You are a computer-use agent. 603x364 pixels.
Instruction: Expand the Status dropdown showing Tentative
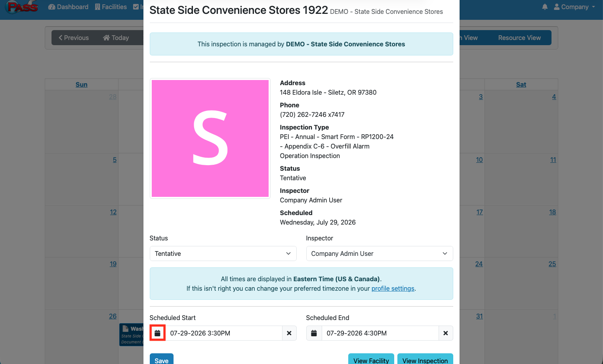(x=223, y=253)
